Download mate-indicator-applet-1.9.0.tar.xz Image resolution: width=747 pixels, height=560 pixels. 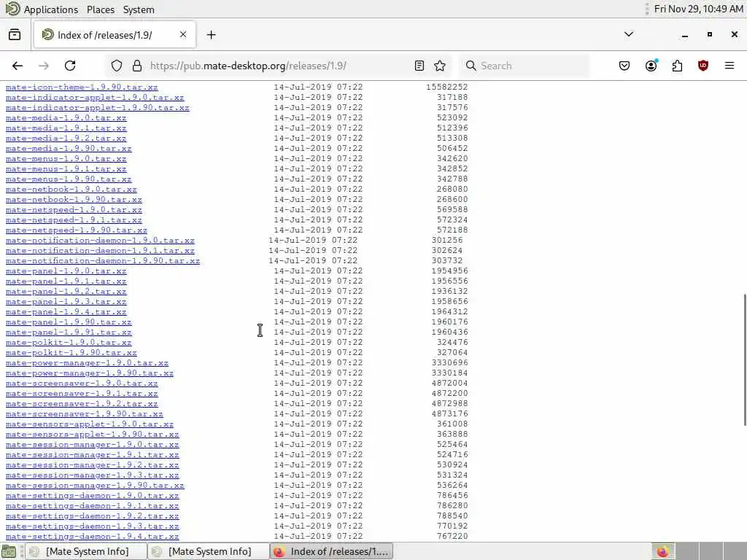click(95, 97)
